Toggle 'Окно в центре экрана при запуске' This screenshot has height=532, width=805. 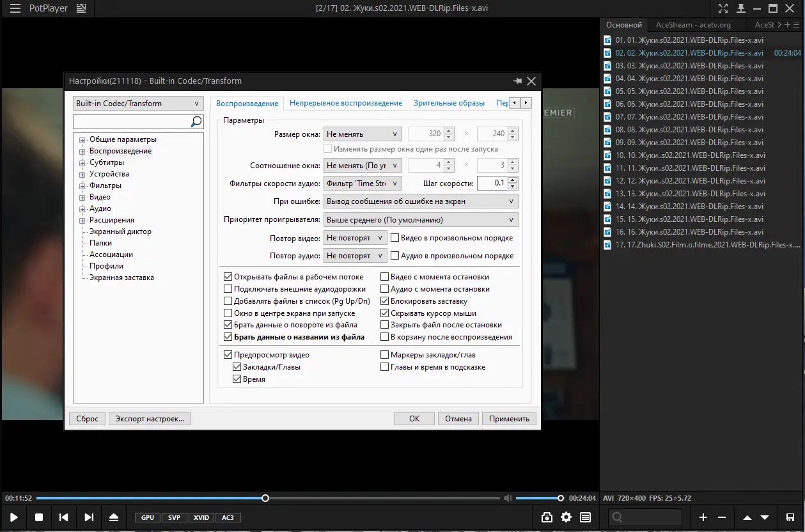[x=228, y=313]
